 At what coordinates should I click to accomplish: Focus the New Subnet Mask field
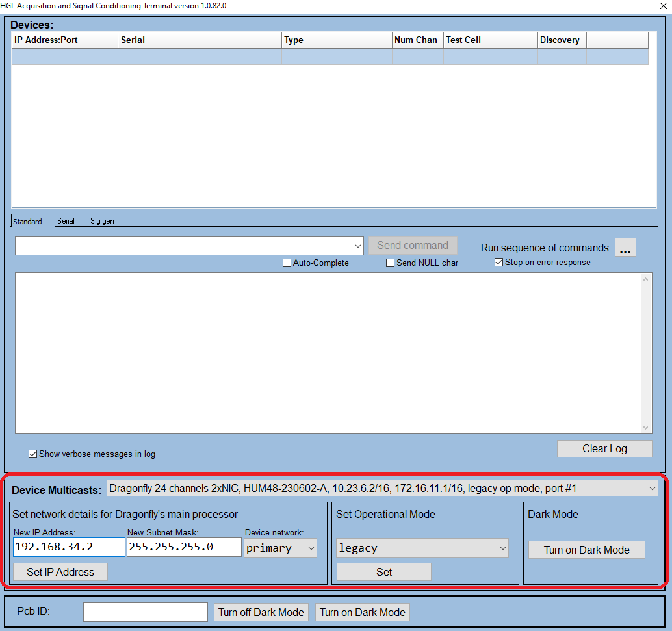[x=185, y=547]
